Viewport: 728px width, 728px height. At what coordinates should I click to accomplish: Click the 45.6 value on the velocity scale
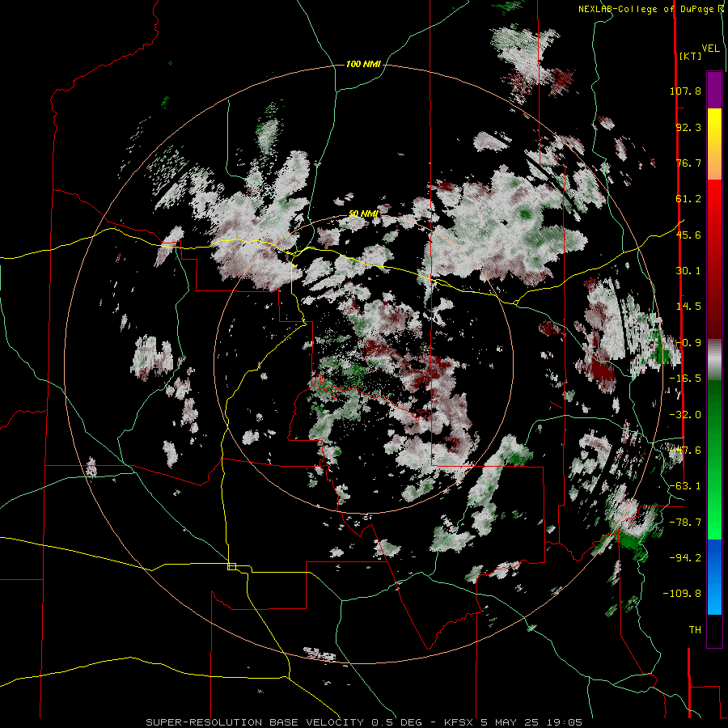click(x=688, y=235)
